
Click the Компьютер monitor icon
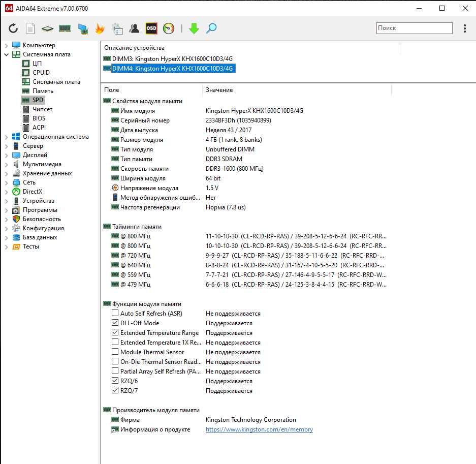(x=16, y=45)
